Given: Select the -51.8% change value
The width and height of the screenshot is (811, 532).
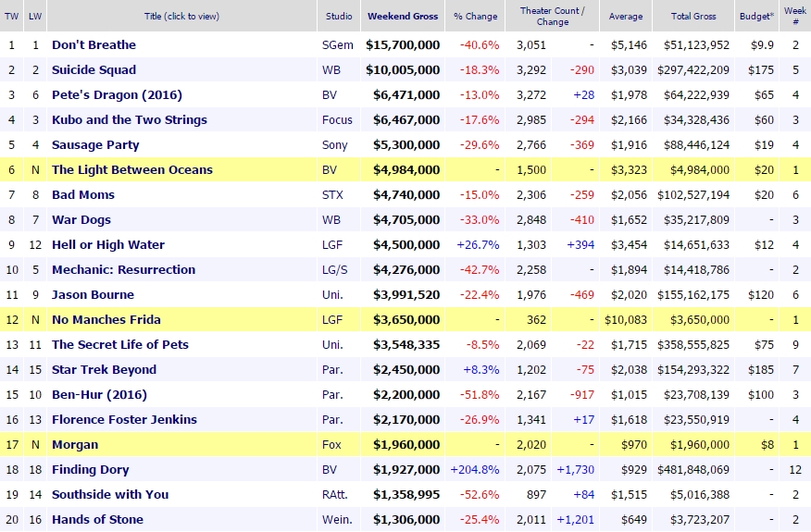Looking at the screenshot, I should (480, 394).
